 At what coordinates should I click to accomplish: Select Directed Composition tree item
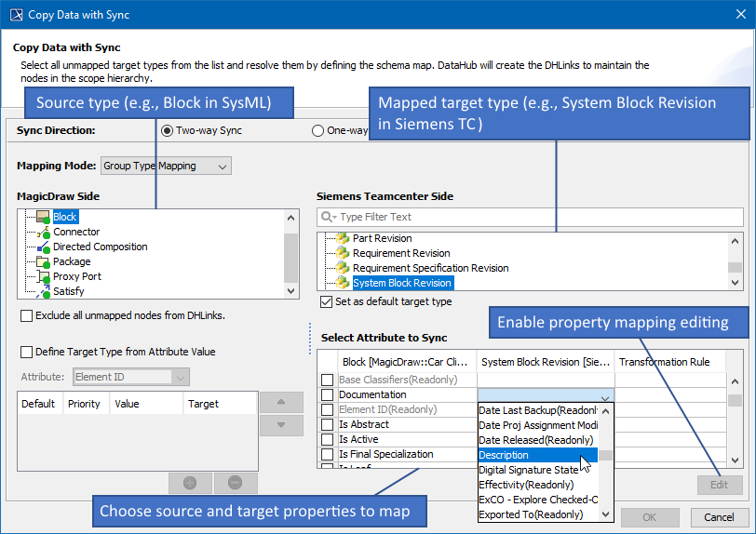pyautogui.click(x=101, y=247)
